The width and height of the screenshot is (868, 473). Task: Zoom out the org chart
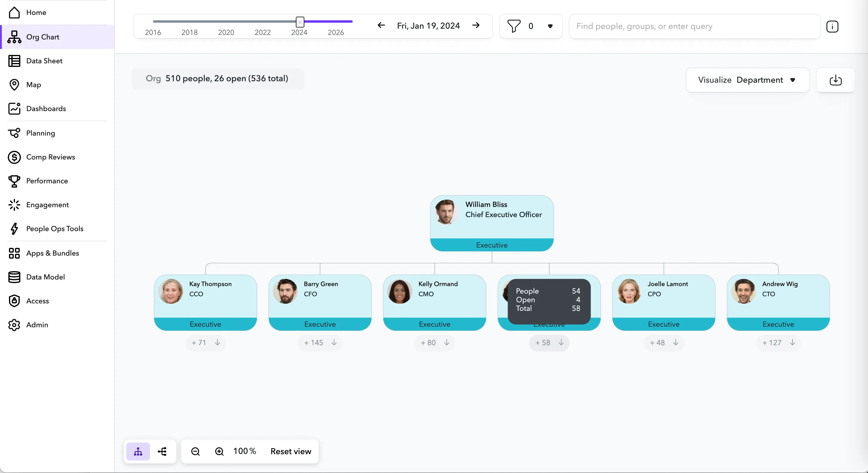[x=195, y=451]
